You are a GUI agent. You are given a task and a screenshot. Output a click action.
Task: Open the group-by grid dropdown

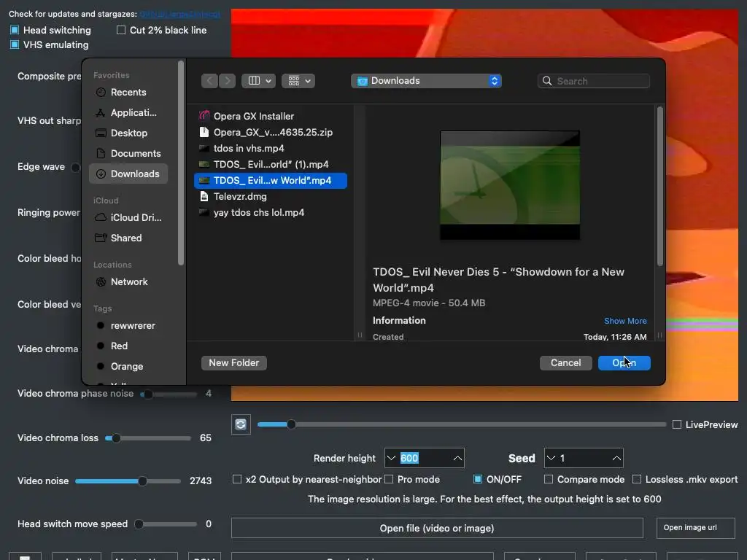(298, 81)
